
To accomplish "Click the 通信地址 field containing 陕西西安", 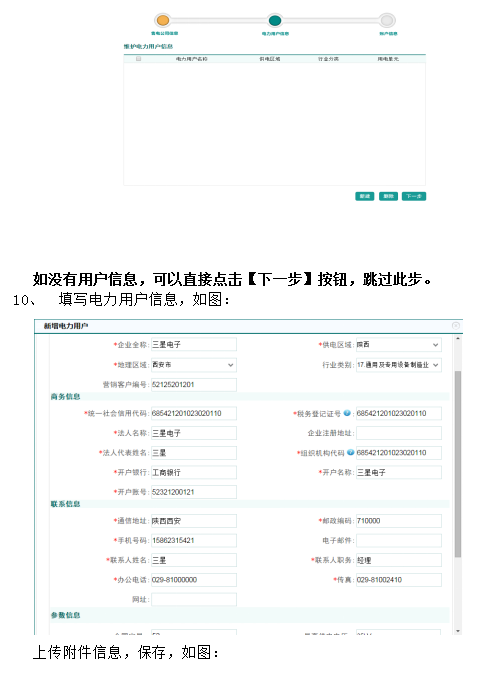I will point(194,521).
